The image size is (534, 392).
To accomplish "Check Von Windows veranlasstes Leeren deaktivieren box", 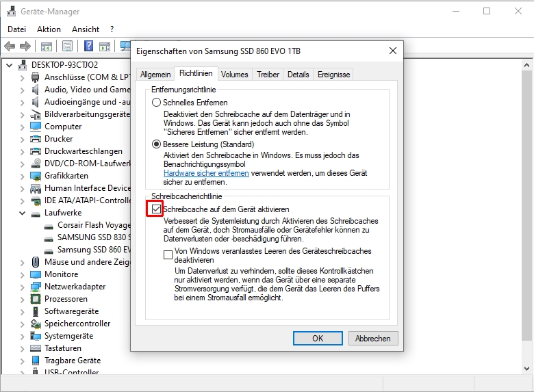I will (x=168, y=255).
